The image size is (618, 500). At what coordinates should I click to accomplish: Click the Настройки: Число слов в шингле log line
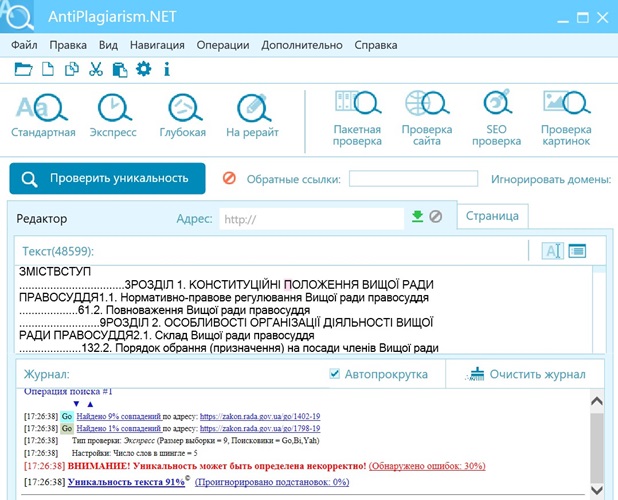pos(134,453)
